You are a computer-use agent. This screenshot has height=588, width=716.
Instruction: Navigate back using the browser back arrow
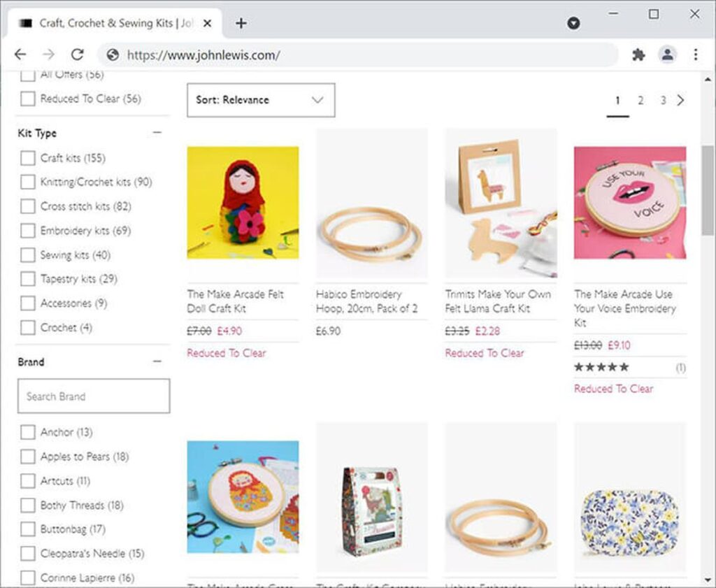pyautogui.click(x=20, y=55)
